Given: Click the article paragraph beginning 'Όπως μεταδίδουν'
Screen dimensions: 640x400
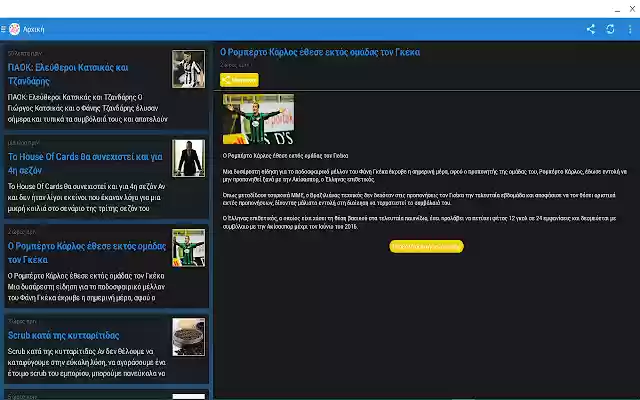Looking at the screenshot, I should coord(419,199).
